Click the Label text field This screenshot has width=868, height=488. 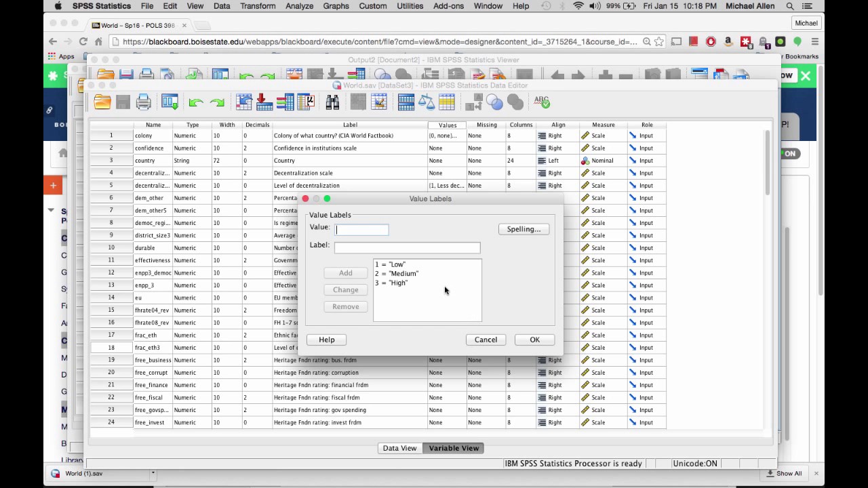[x=407, y=247]
